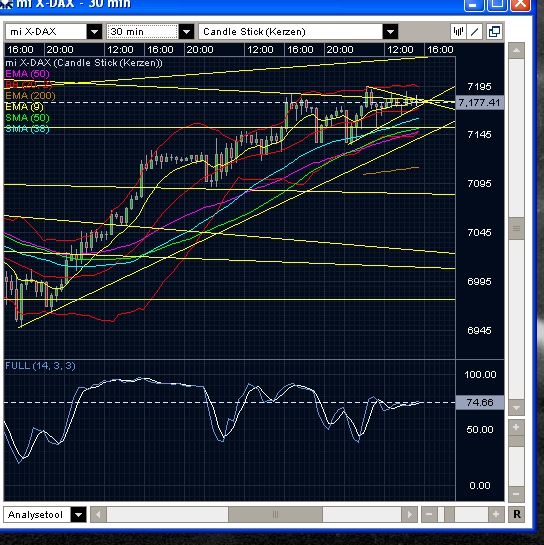Click the vertical scrollbar down arrow
Viewport: 544px width, 545px height.
(x=516, y=407)
